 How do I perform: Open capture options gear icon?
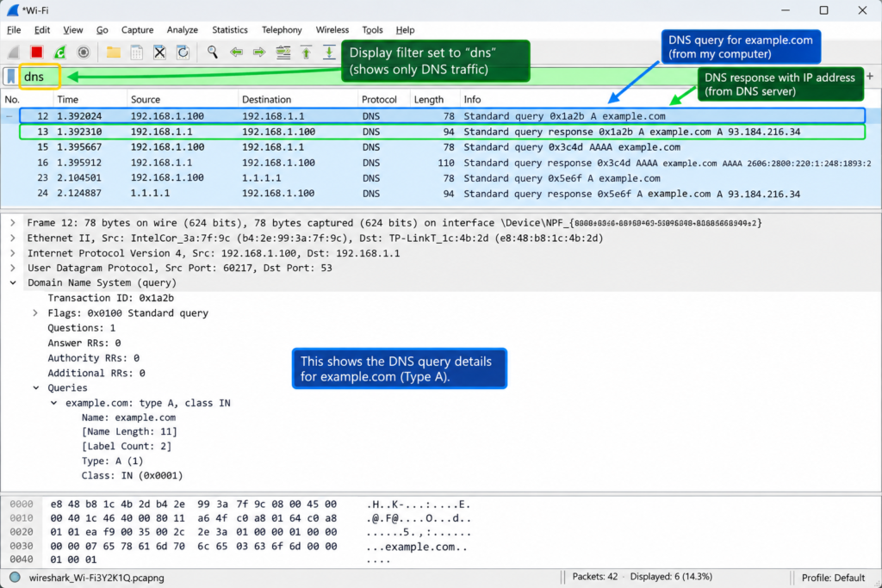point(84,53)
